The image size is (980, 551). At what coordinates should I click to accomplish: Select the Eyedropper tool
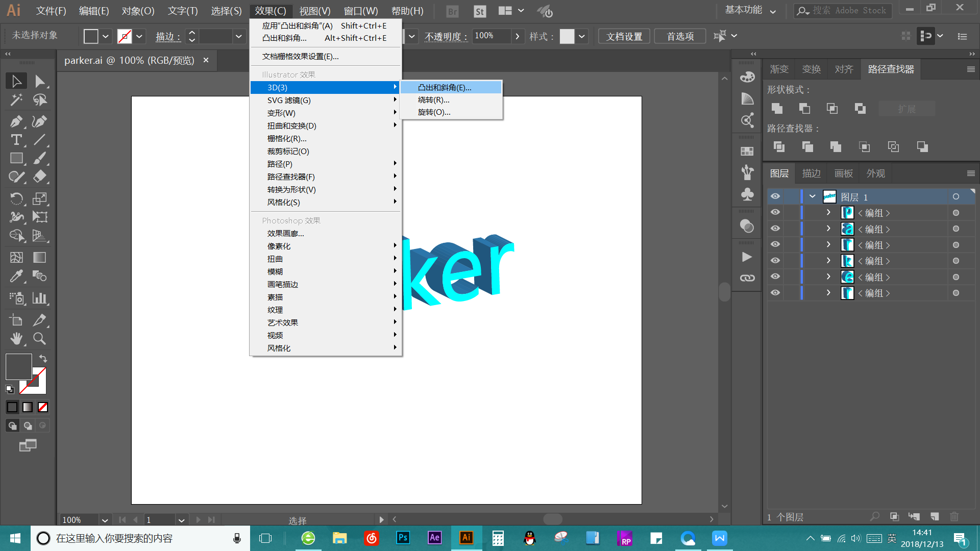16,276
